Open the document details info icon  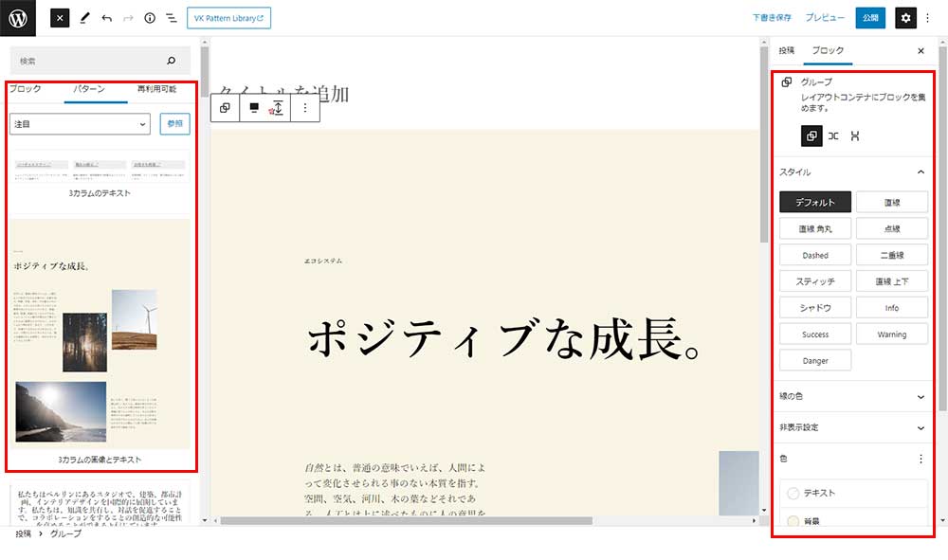150,18
